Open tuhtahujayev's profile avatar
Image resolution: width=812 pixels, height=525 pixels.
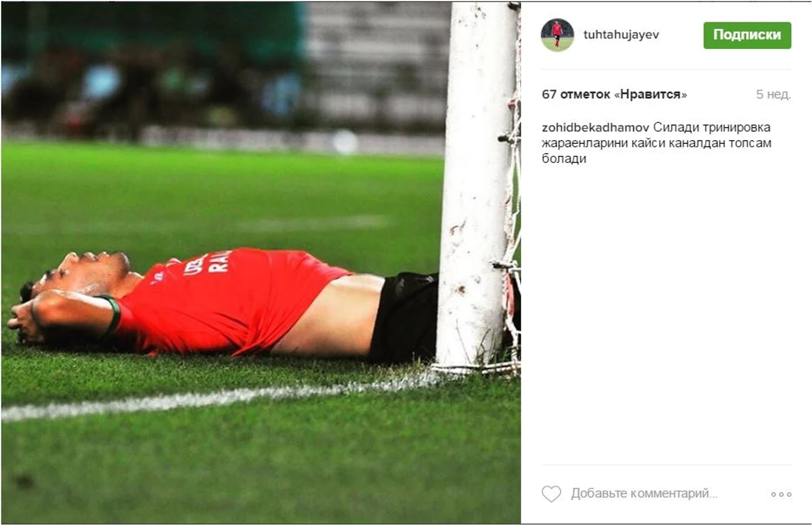(x=557, y=35)
